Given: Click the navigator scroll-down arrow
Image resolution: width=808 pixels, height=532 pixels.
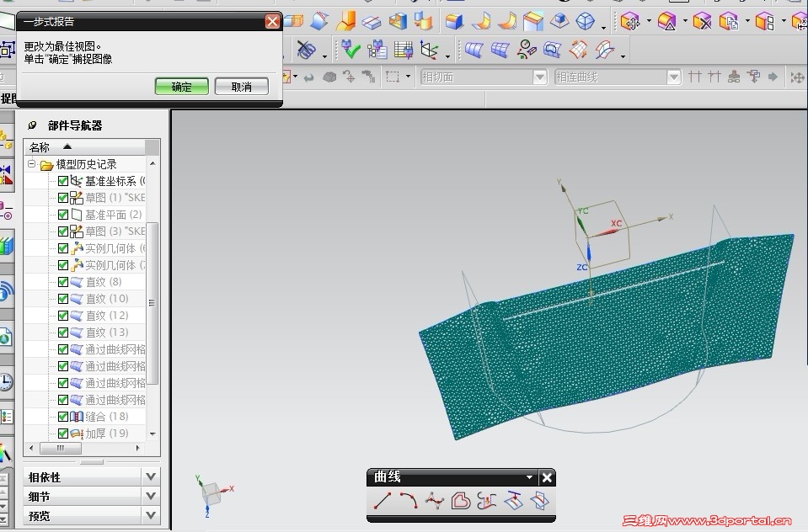Looking at the screenshot, I should coord(153,434).
